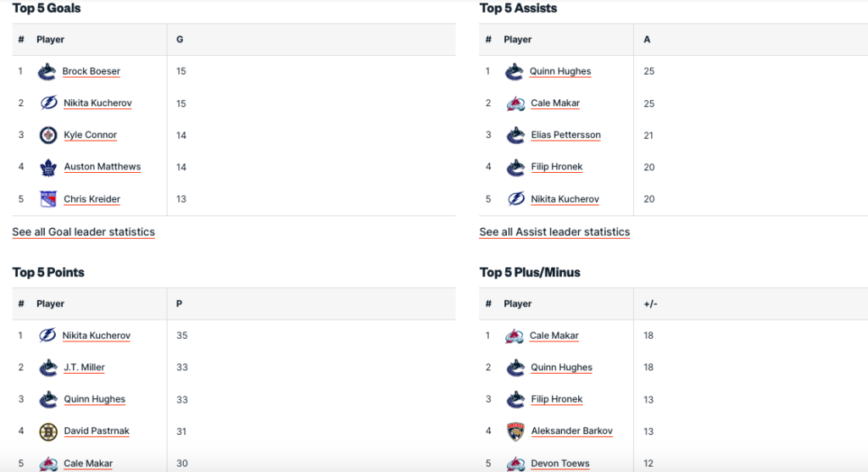
Task: Open Brock Boeser's player link
Action: (x=92, y=72)
